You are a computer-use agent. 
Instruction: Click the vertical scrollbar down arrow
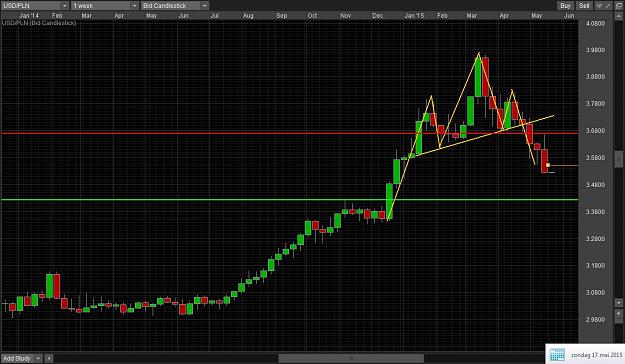point(619,303)
